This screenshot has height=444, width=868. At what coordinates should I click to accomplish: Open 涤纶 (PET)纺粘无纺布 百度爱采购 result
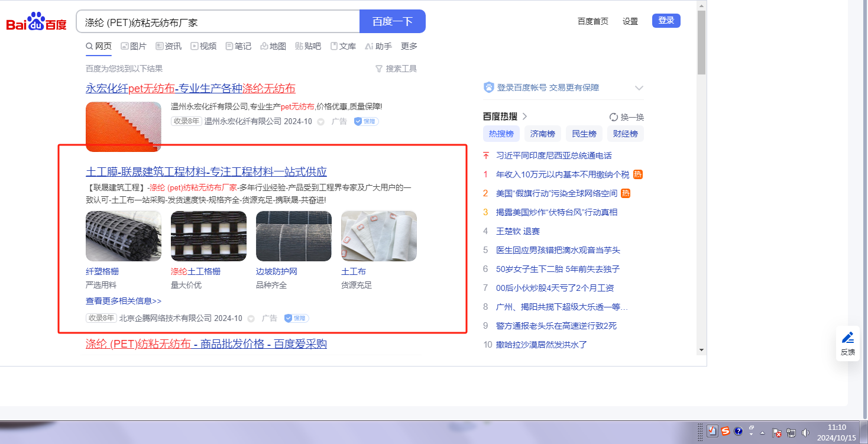coord(206,344)
